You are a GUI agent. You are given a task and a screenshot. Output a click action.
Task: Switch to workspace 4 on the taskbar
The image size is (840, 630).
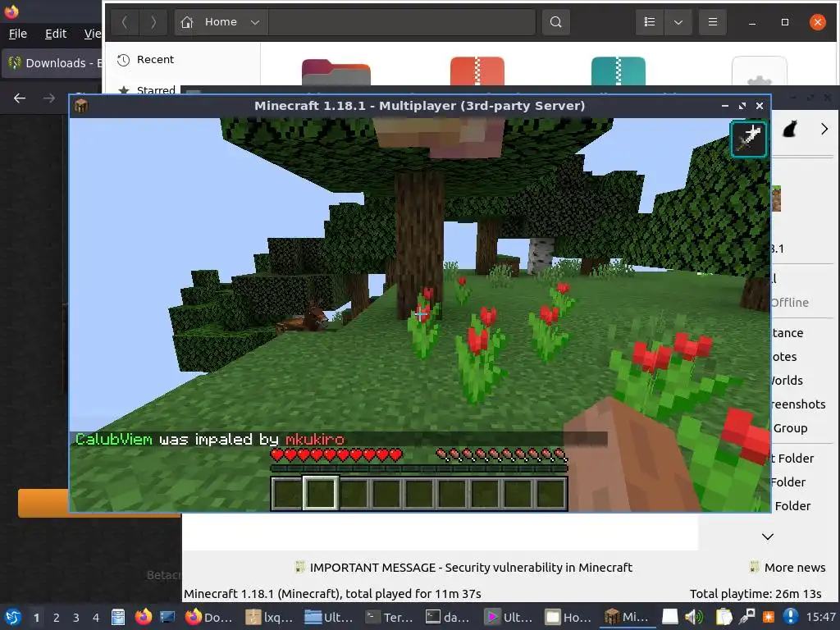pyautogui.click(x=96, y=618)
